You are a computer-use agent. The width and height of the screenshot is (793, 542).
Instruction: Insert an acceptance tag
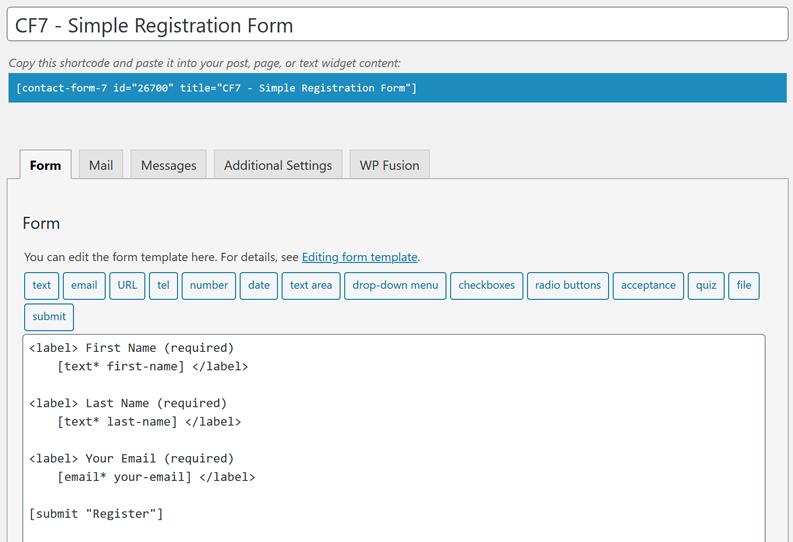(648, 286)
